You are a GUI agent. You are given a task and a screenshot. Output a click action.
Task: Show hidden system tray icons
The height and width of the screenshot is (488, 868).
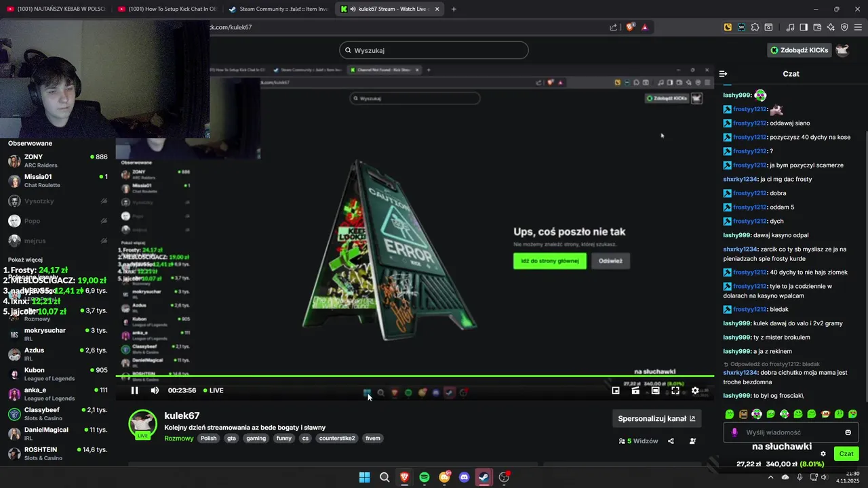coord(770,477)
